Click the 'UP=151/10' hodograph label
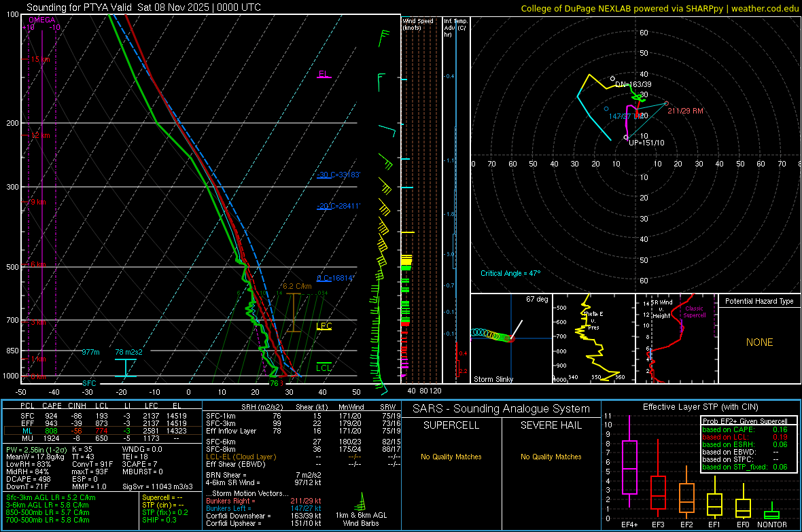The width and height of the screenshot is (802, 532). [x=646, y=143]
